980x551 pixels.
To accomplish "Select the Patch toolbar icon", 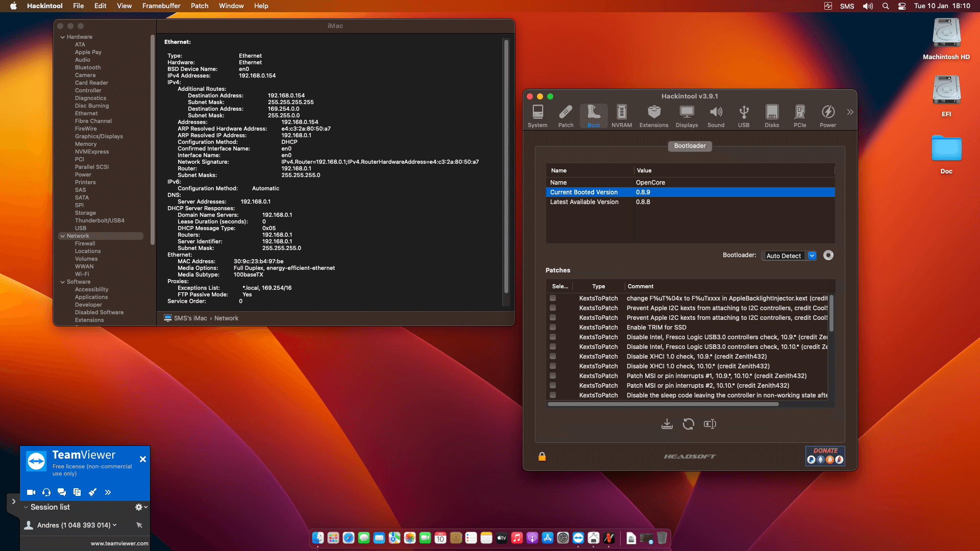I will coord(565,115).
